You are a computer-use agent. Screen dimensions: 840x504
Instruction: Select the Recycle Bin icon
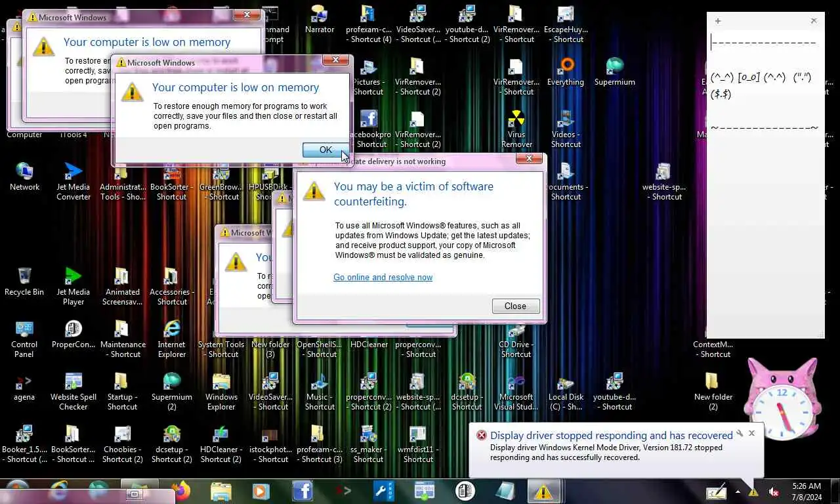click(24, 282)
